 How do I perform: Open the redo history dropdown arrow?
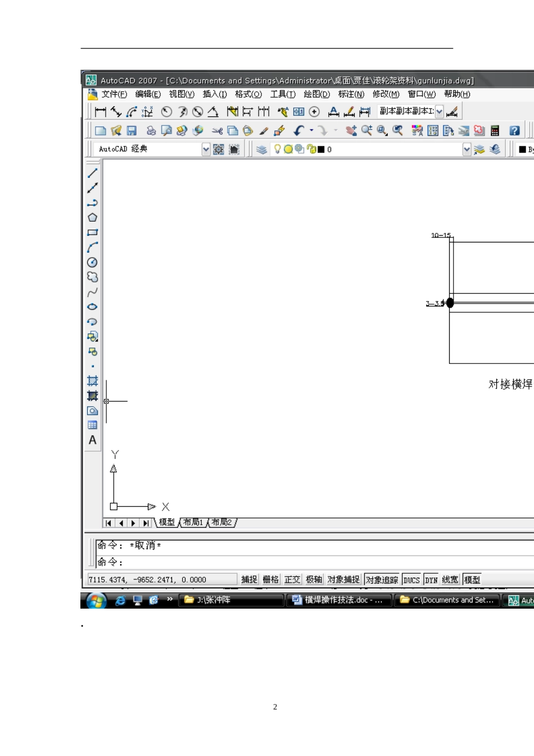coord(336,130)
